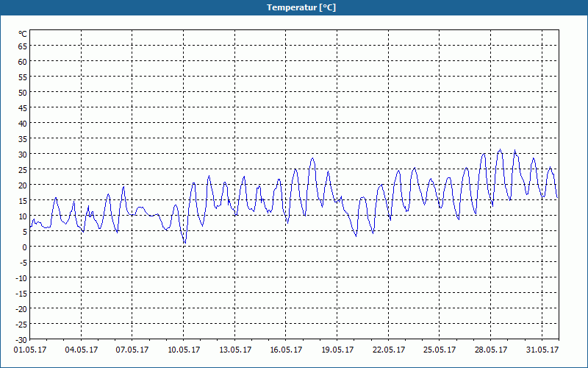Click the 16.05.17 date label

pyautogui.click(x=286, y=350)
